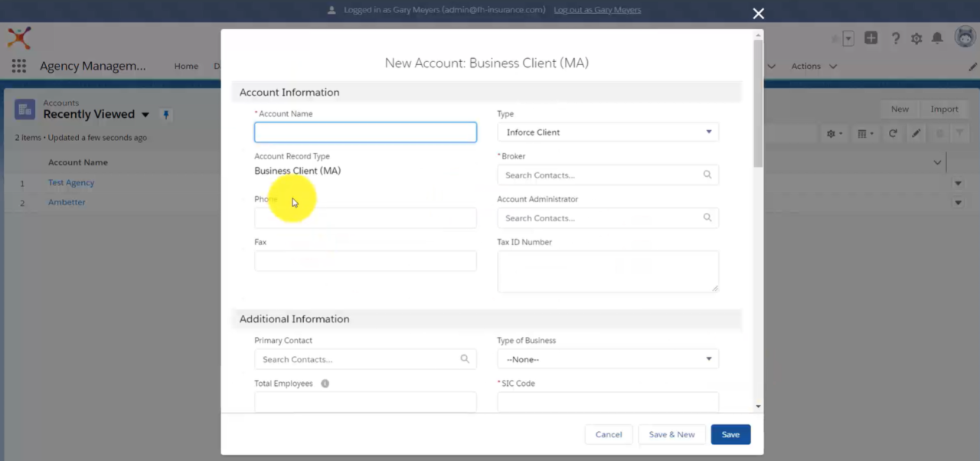Open the row actions arrow for Test Agency
The image size is (980, 461).
[958, 183]
